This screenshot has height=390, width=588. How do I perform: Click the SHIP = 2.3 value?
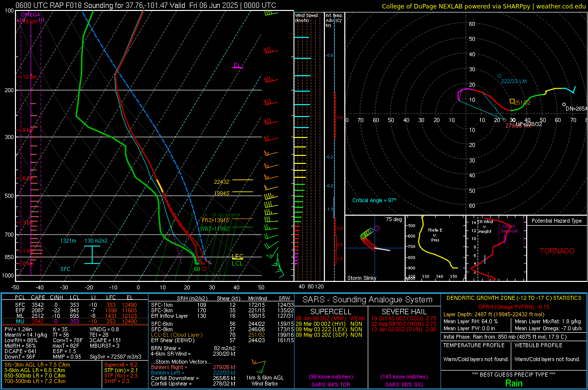[117, 381]
